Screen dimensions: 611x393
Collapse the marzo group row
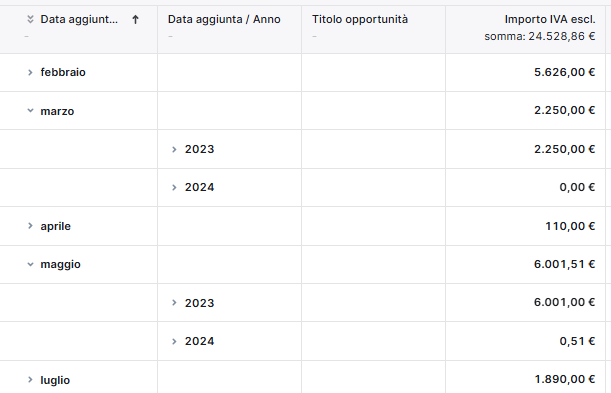[30, 111]
